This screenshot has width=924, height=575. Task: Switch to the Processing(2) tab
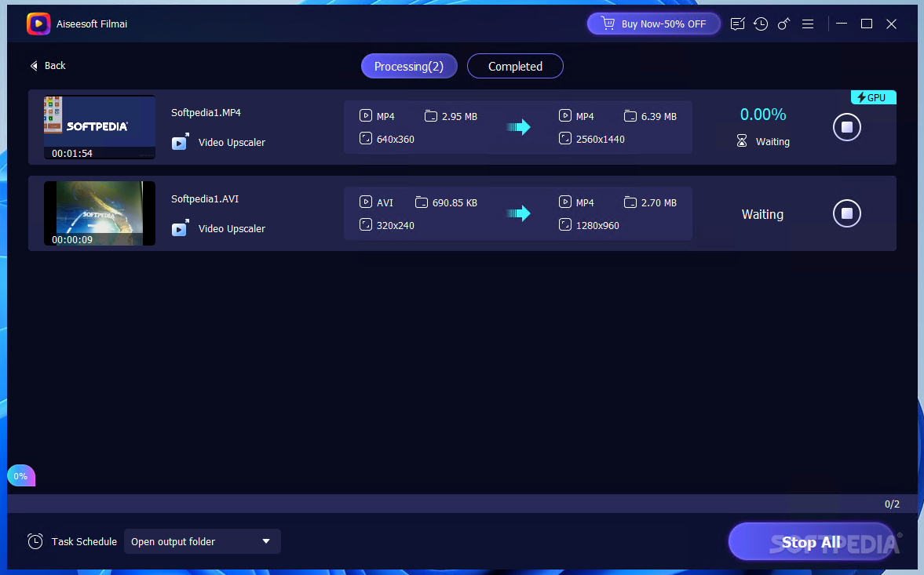[409, 66]
